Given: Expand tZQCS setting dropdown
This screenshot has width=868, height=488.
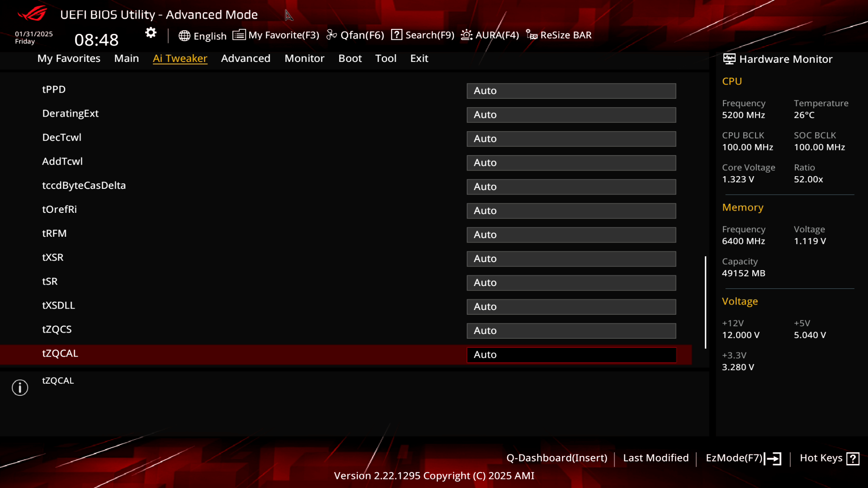Looking at the screenshot, I should pos(571,330).
